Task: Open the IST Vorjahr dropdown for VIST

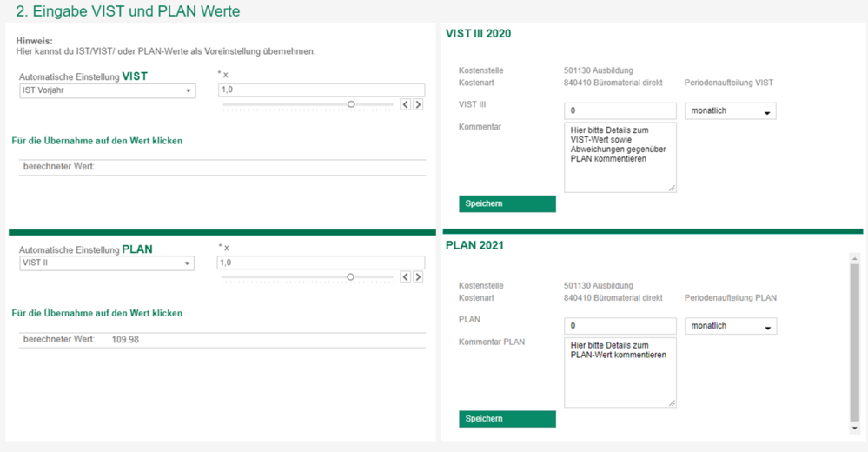Action: tap(108, 90)
